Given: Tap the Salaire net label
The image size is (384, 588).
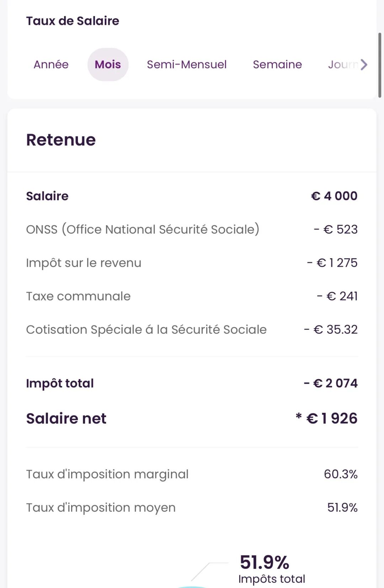Looking at the screenshot, I should click(66, 418).
